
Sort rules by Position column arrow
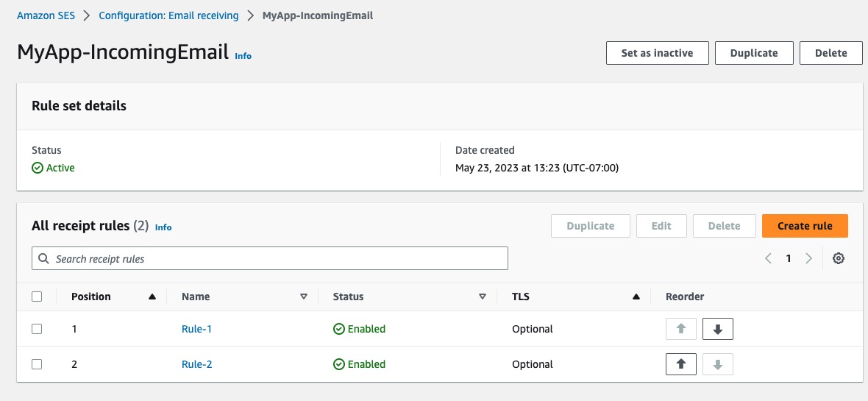[152, 297]
